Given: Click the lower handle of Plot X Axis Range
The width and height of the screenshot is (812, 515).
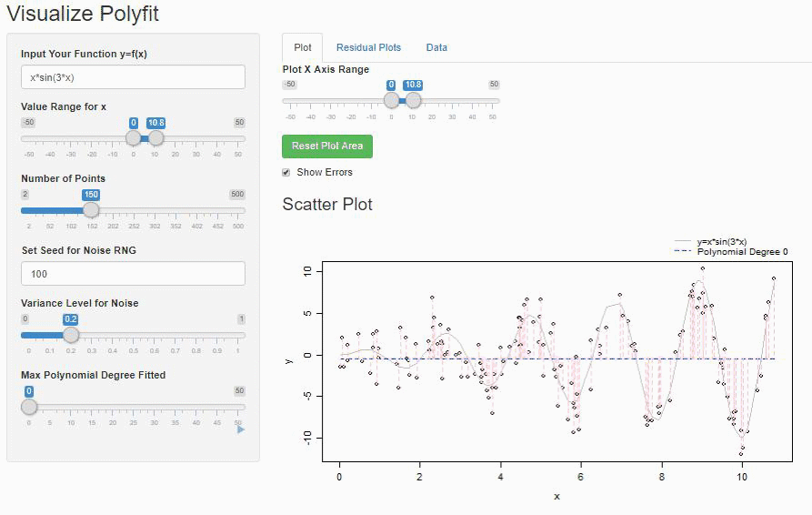Looking at the screenshot, I should click(x=392, y=100).
